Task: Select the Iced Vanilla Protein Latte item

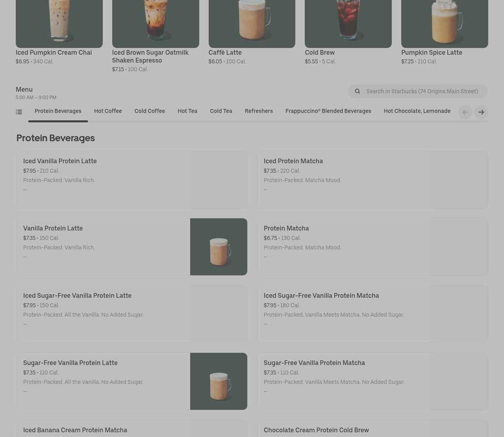Action: tap(132, 179)
